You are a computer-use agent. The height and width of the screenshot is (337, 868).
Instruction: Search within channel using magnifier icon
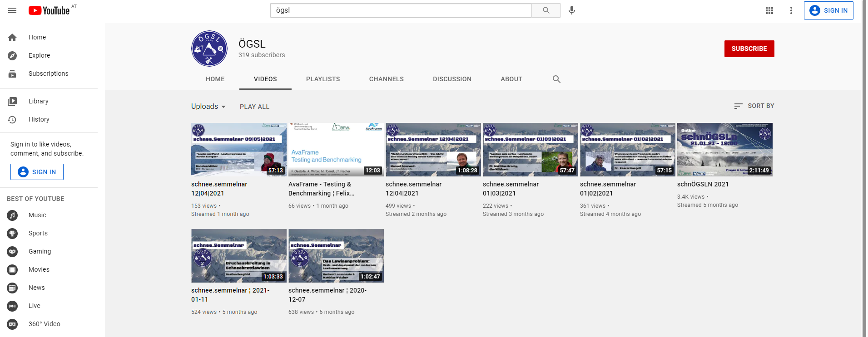pyautogui.click(x=556, y=79)
